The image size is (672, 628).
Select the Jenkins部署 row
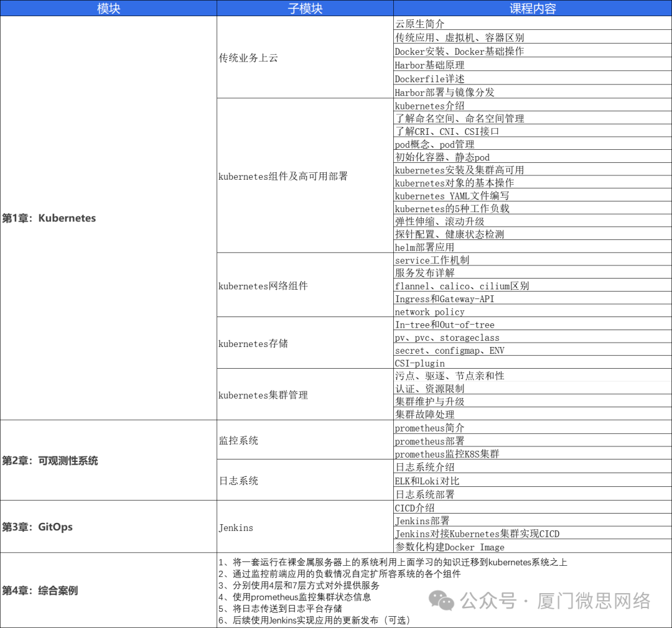[x=532, y=520]
